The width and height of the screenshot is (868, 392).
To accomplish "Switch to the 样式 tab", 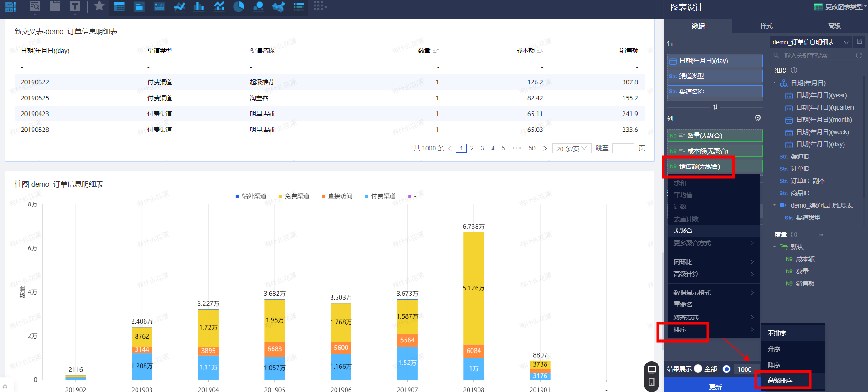I will 766,26.
